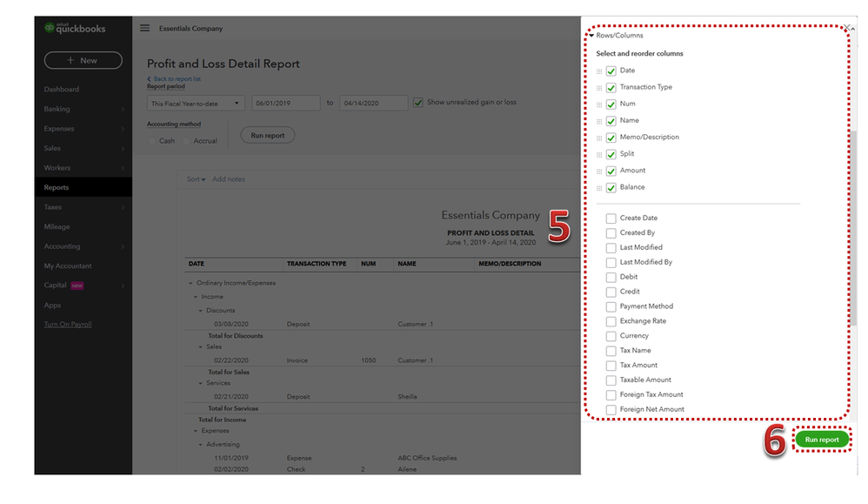Grab the drag handle beside Transaction Type
The image size is (868, 504).
tap(599, 88)
